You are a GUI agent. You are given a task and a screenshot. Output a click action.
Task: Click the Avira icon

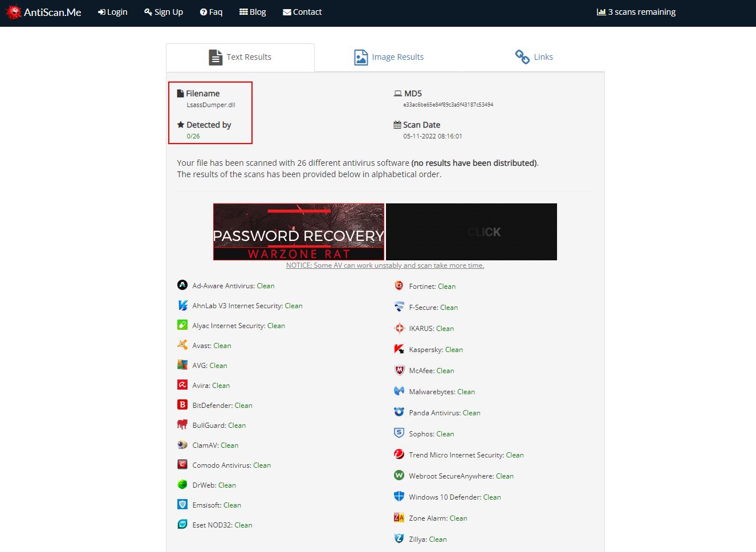182,385
